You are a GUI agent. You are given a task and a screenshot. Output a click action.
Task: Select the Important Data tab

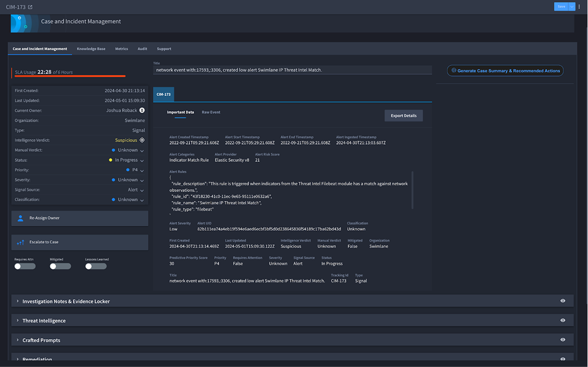point(180,112)
